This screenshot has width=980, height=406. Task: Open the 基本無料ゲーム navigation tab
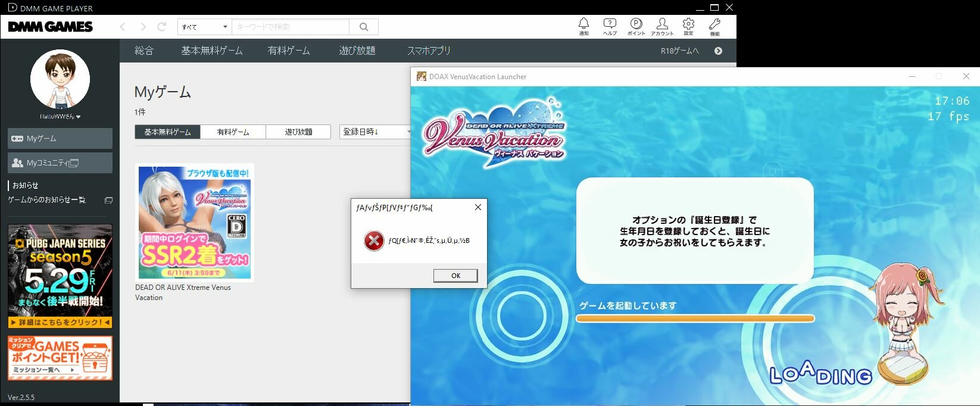click(x=212, y=51)
